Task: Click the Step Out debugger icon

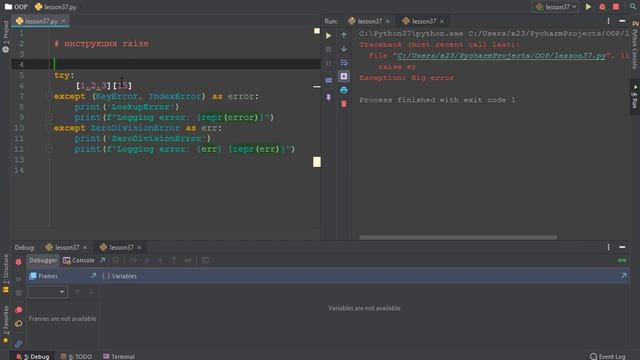Action: pos(174,260)
